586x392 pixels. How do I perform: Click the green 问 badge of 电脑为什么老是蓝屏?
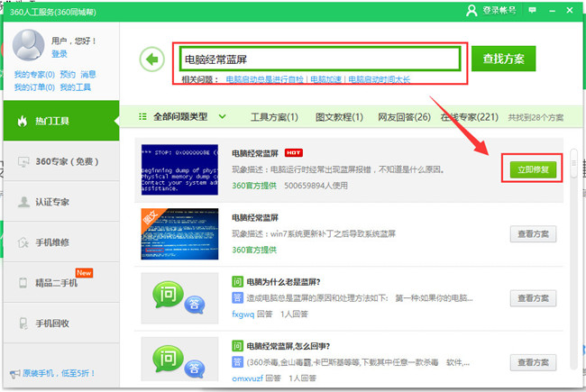pyautogui.click(x=237, y=282)
